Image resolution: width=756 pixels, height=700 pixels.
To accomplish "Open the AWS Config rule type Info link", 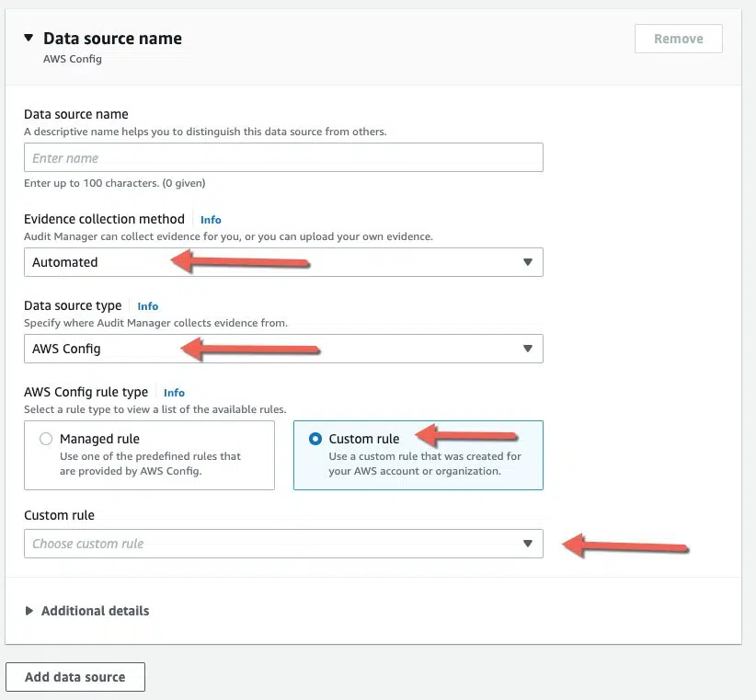I will point(174,392).
